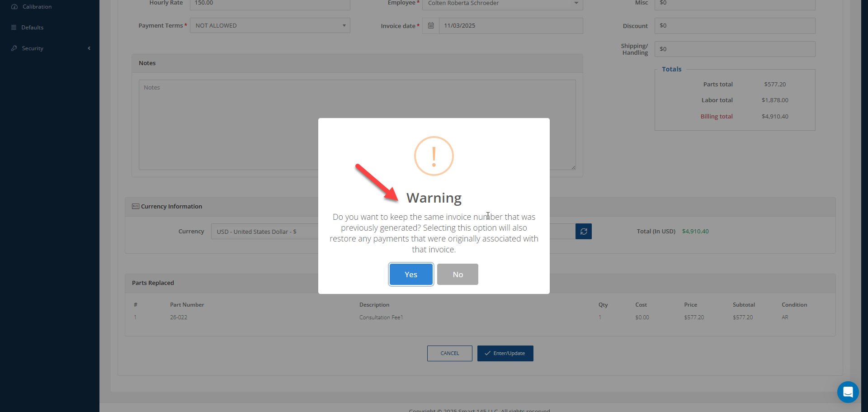
Task: Click the CANCEL button
Action: pyautogui.click(x=450, y=354)
